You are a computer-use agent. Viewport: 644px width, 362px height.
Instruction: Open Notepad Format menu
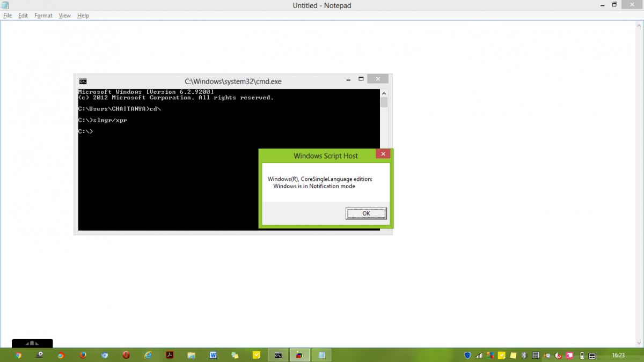43,16
